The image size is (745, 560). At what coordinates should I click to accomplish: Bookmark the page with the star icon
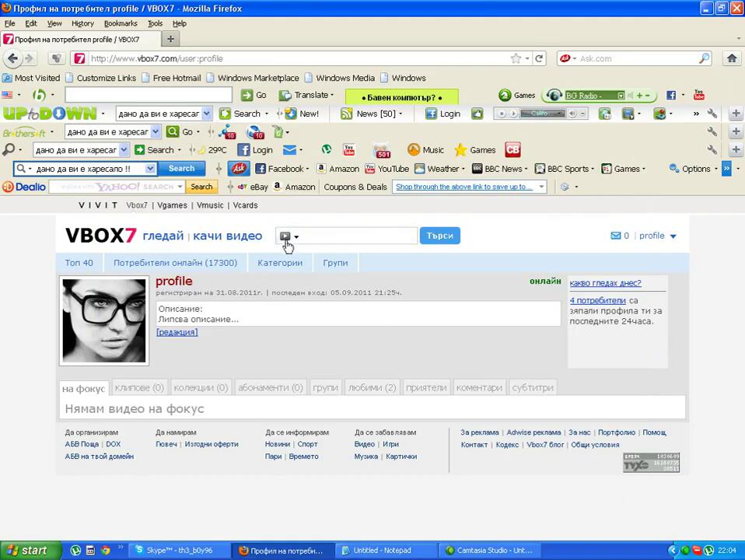pyautogui.click(x=516, y=58)
